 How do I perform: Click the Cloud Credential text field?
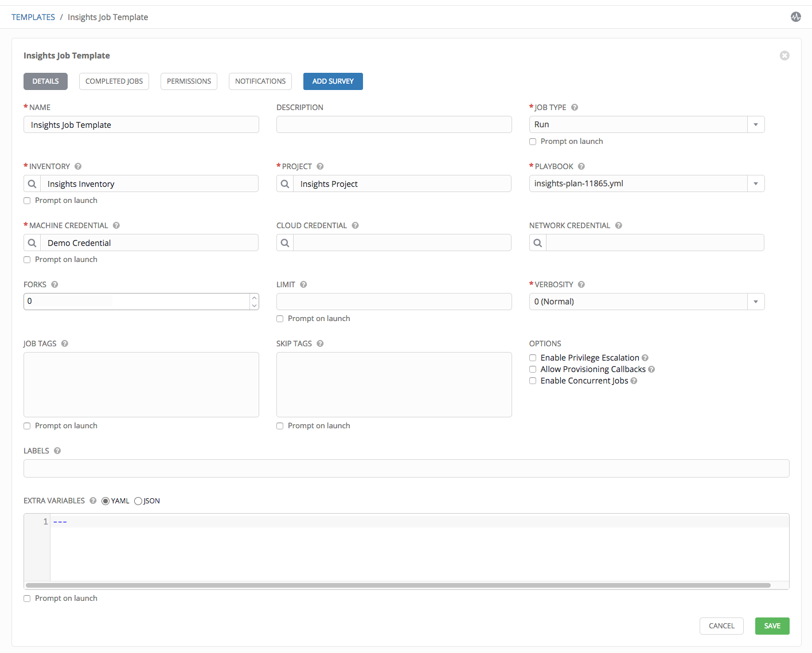click(x=402, y=243)
